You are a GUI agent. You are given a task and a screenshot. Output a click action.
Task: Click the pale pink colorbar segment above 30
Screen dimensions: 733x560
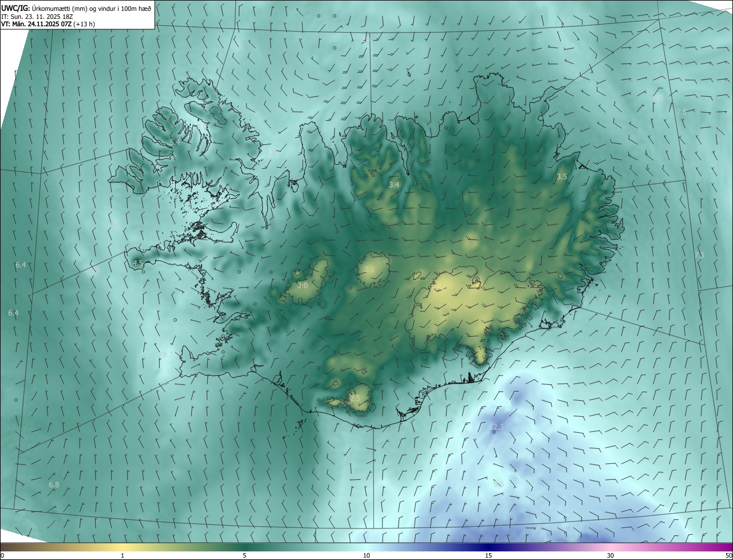(x=610, y=547)
